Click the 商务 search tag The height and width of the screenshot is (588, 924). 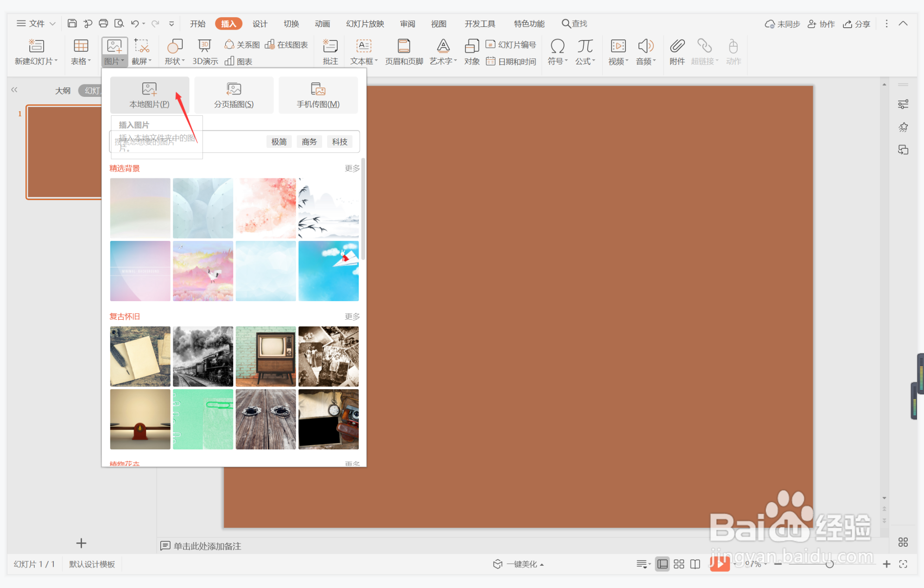pyautogui.click(x=309, y=142)
